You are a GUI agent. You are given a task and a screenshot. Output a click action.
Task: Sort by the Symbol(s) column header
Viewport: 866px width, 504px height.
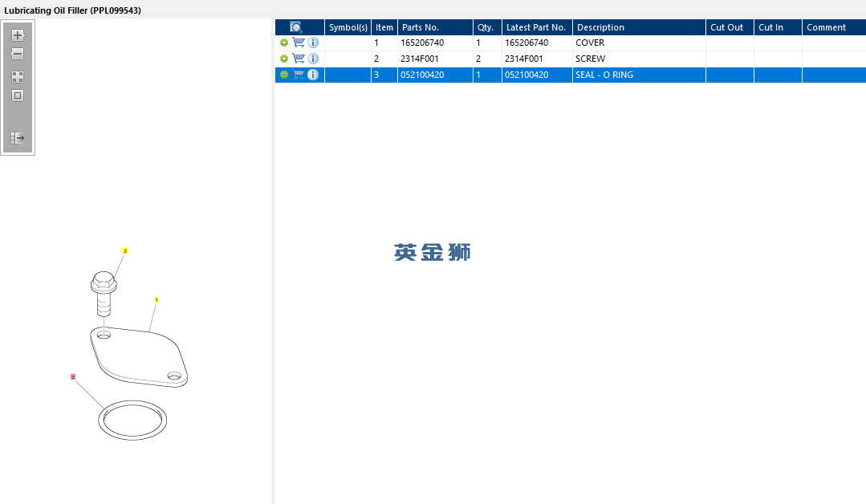[348, 27]
